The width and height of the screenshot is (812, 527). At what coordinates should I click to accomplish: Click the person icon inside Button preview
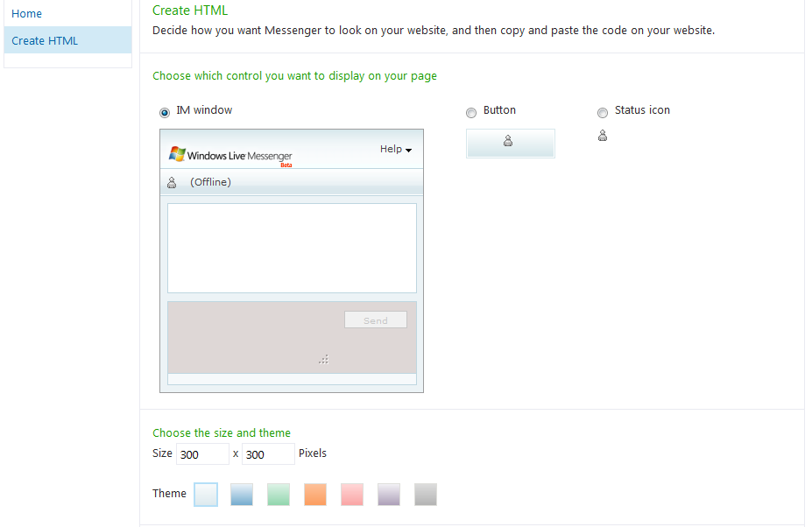pyautogui.click(x=509, y=143)
